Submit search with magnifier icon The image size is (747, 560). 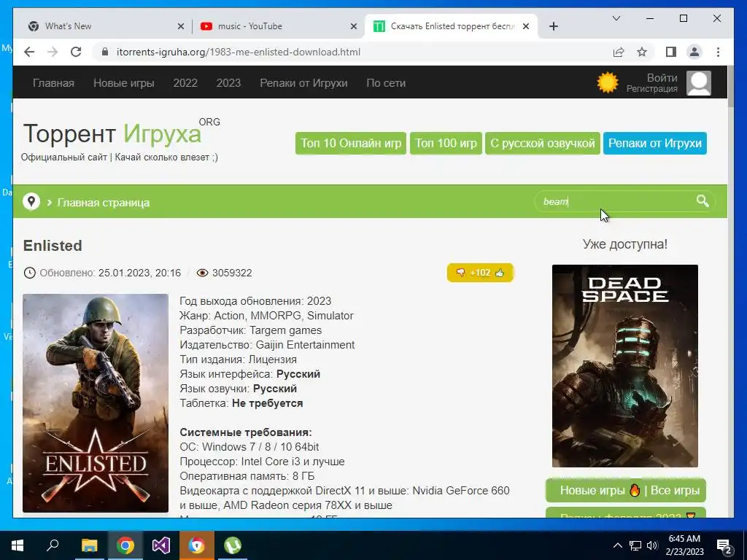[703, 201]
